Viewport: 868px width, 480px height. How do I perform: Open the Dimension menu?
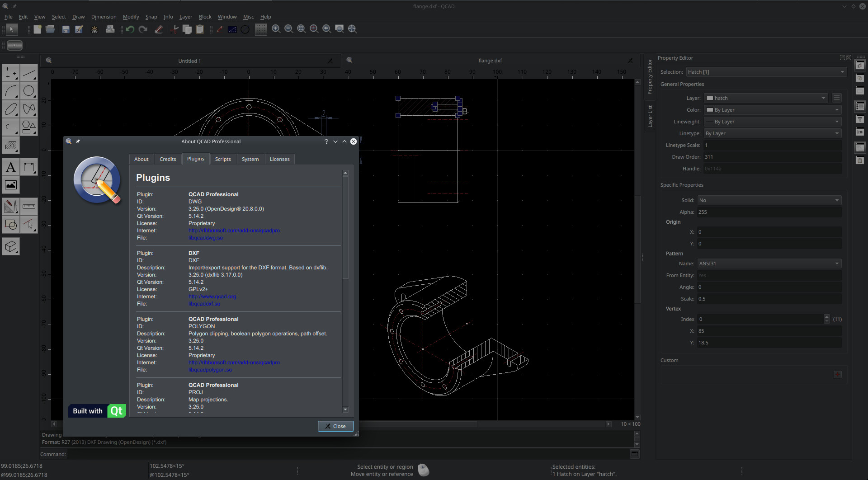click(x=104, y=17)
